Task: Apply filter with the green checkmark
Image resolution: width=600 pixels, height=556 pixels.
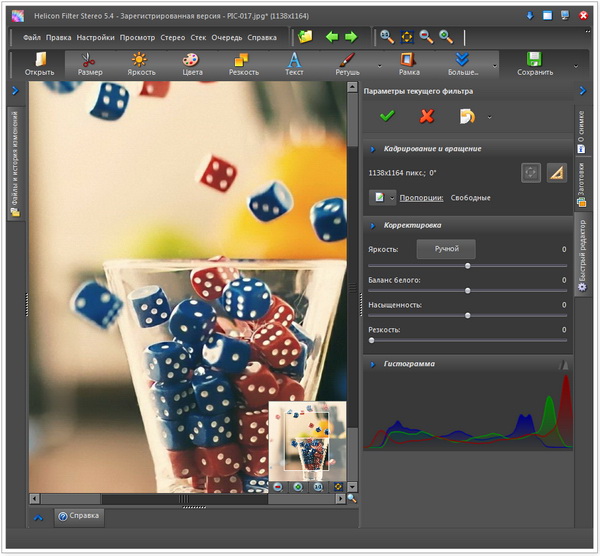Action: 386,116
